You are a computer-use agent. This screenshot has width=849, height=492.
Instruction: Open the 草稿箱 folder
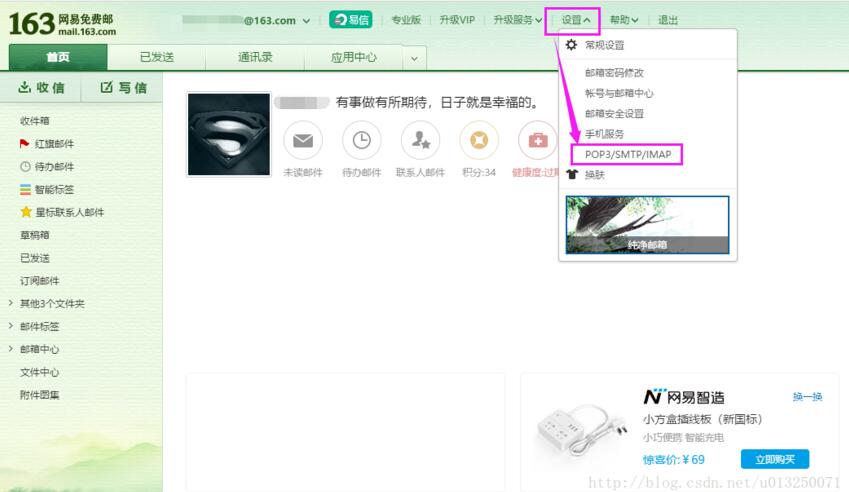coord(35,235)
